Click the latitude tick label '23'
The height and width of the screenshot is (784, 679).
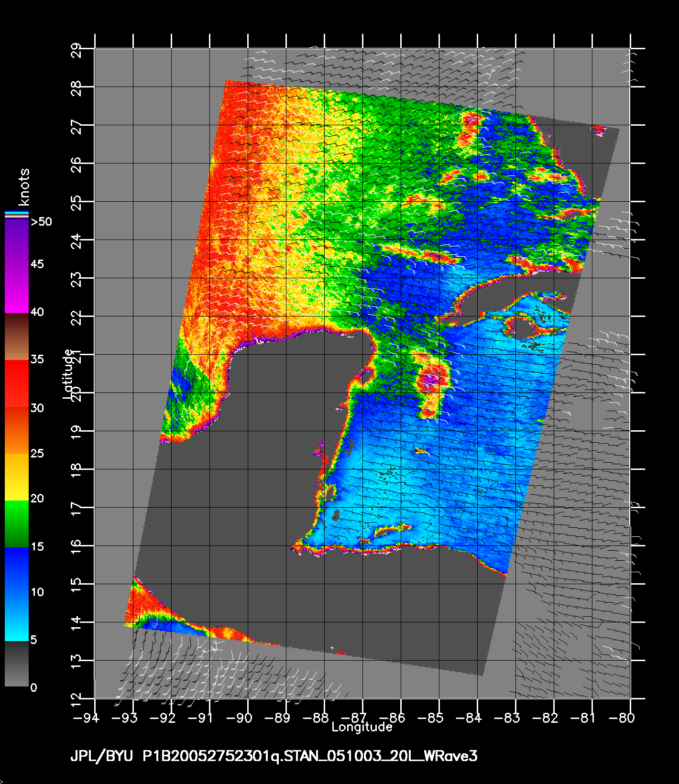77,279
